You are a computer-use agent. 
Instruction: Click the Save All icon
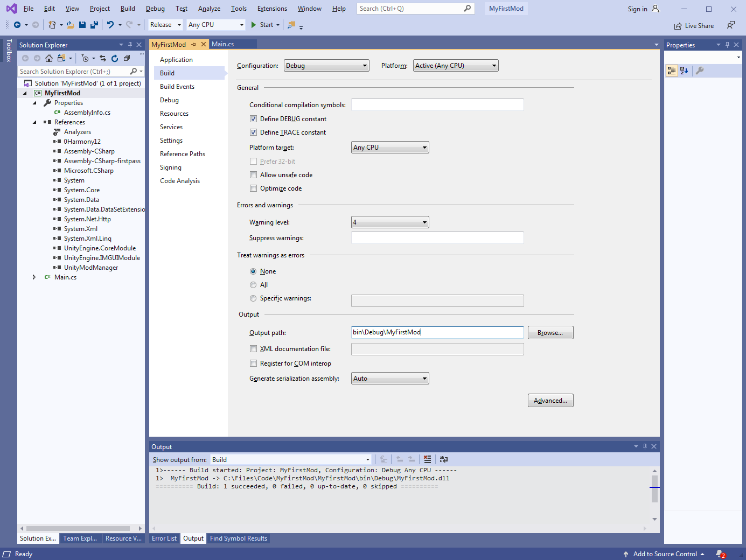coord(94,25)
